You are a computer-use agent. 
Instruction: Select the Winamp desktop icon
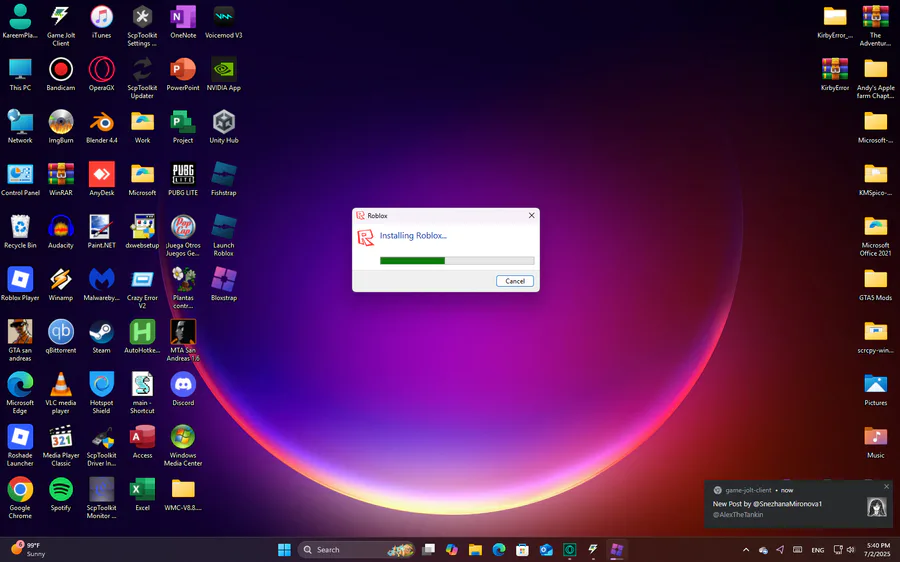click(61, 285)
